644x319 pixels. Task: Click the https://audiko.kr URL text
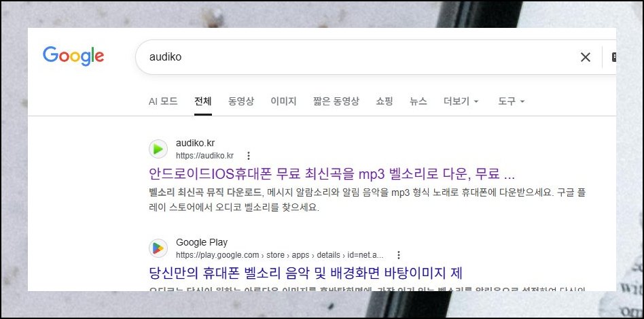coord(204,156)
